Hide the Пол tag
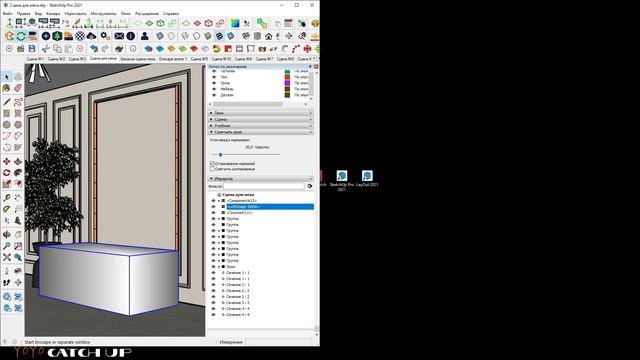This screenshot has width=640, height=360. [214, 77]
